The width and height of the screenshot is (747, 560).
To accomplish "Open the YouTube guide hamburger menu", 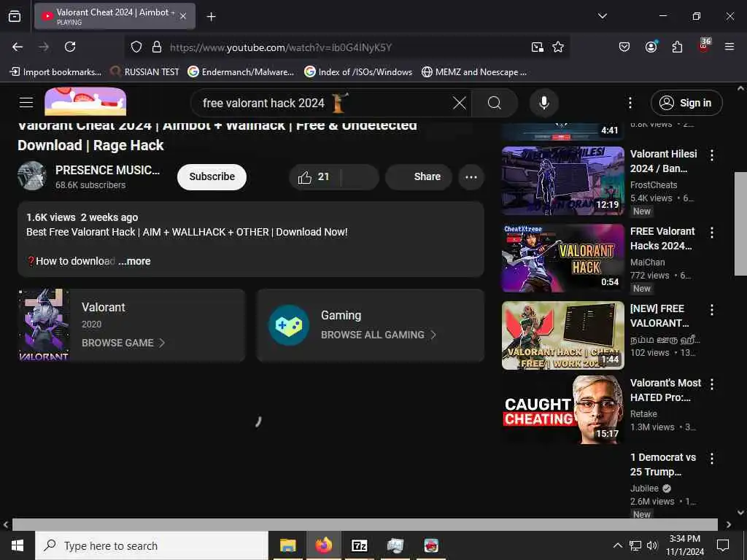I will tap(26, 102).
